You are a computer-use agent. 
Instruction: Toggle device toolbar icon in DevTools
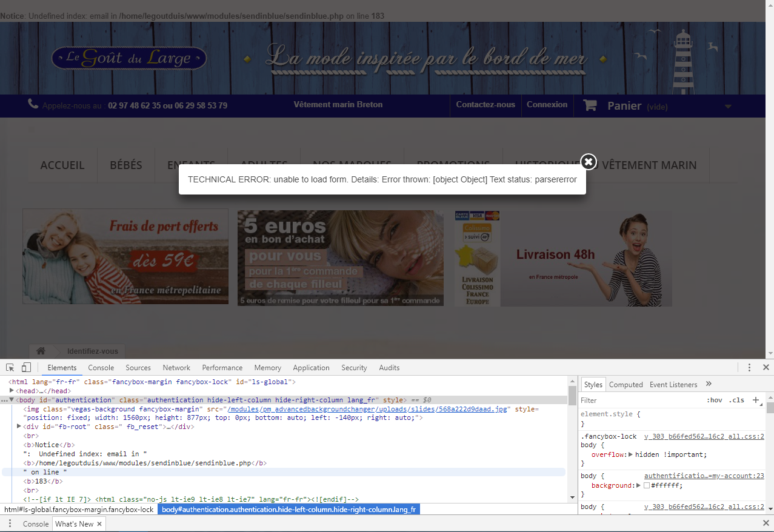point(26,368)
